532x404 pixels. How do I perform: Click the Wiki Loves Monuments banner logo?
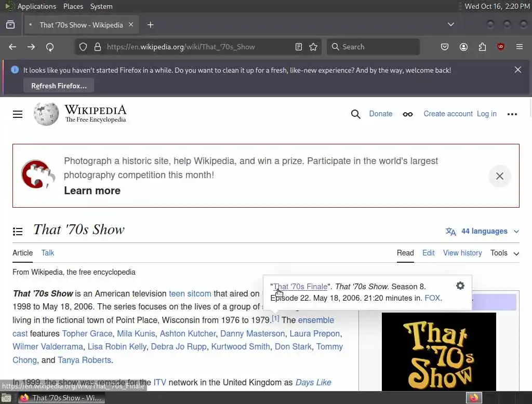[x=38, y=174]
